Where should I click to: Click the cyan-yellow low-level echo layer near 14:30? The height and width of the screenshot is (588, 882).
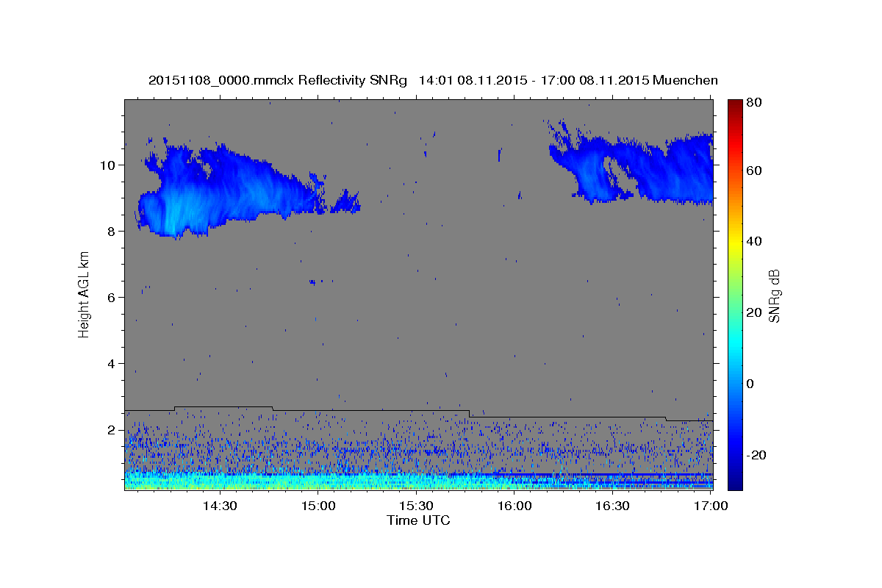pos(220,481)
